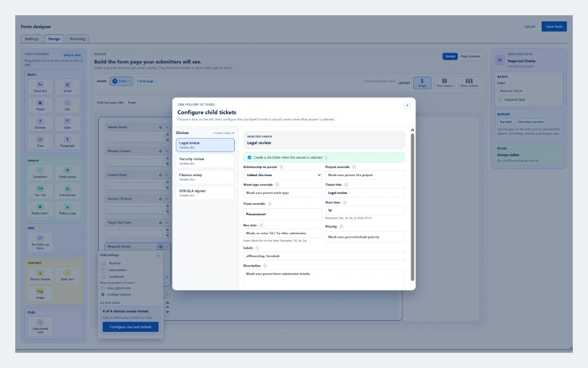Switch to the Settings tab

(32, 39)
